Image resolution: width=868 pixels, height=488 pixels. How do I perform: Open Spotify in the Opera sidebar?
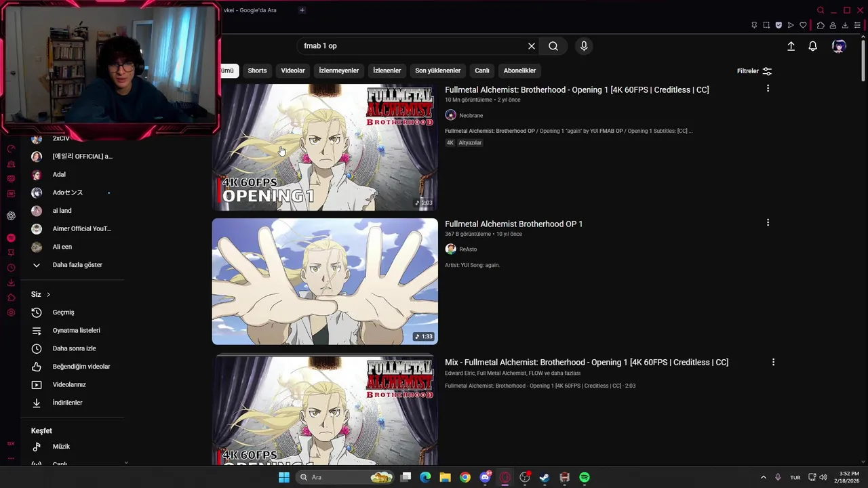[x=11, y=238]
